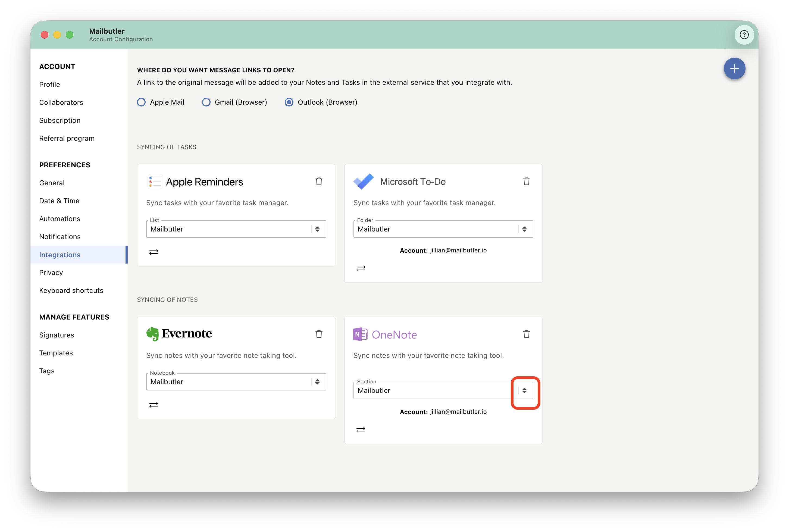Screen dimensions: 789x532
Task: Open Privacy preferences
Action: [51, 273]
